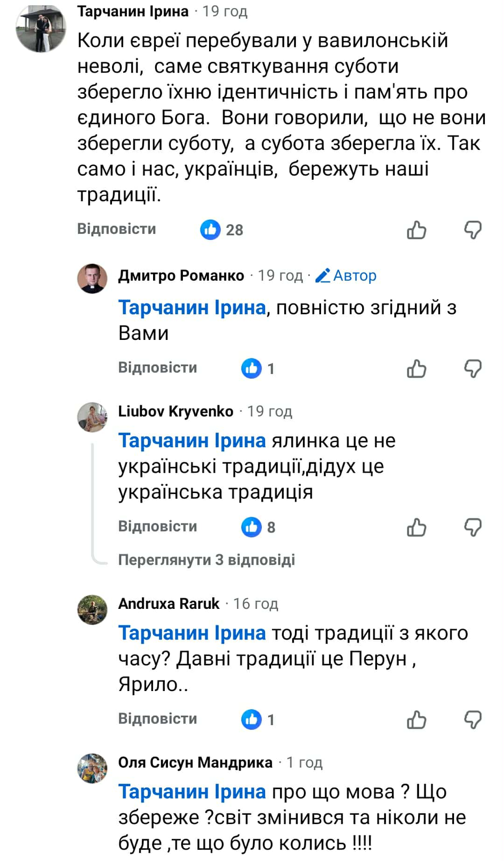Open Тарчанин Ірина's profile picture
This screenshot has width=504, height=861.
click(x=41, y=29)
